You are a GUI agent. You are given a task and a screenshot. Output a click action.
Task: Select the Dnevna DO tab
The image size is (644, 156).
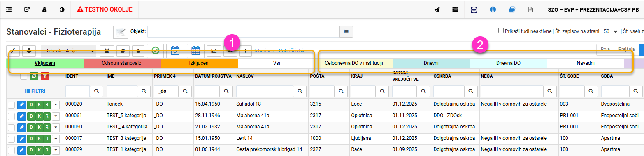[x=508, y=63]
